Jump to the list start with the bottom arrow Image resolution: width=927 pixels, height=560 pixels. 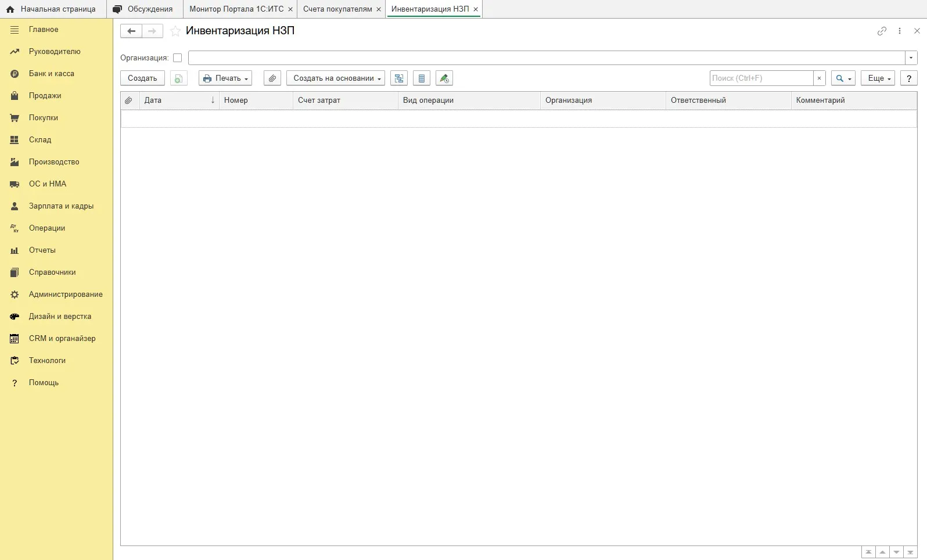(868, 552)
